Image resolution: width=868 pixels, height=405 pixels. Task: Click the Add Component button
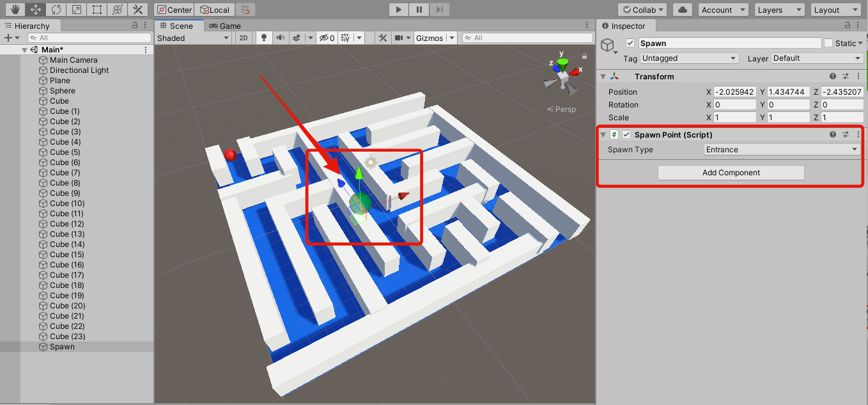731,173
